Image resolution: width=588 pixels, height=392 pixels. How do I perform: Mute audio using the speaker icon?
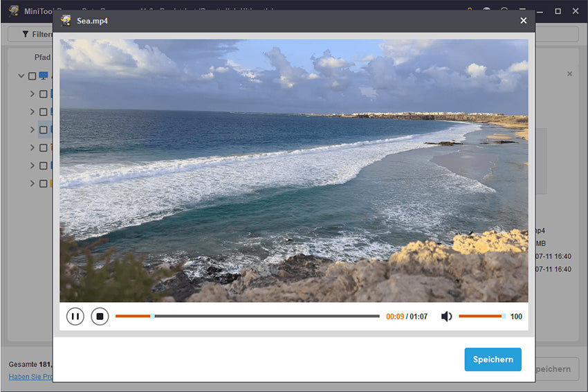446,317
